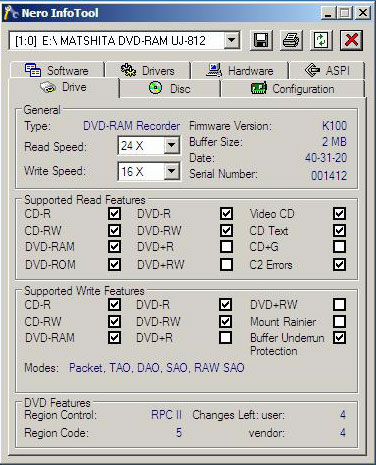The image size is (376, 465).
Task: Open the Drivers tab
Action: tap(148, 70)
